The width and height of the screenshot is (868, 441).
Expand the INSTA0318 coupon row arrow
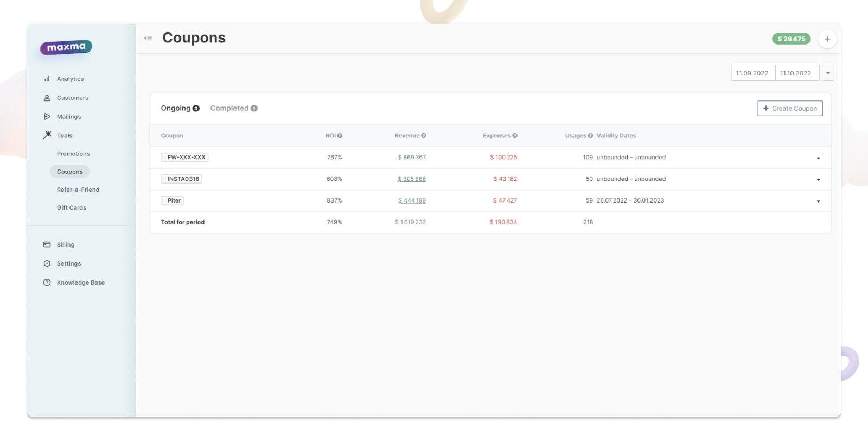coord(818,180)
